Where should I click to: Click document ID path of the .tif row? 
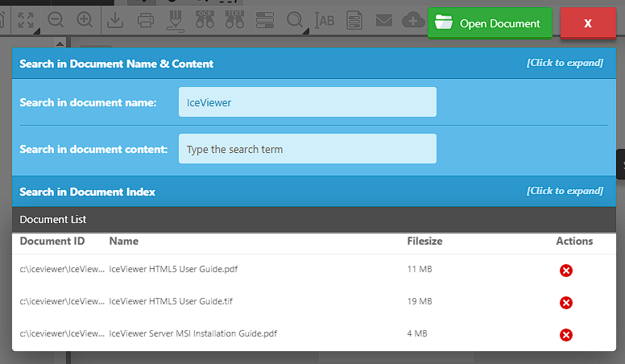tap(62, 301)
